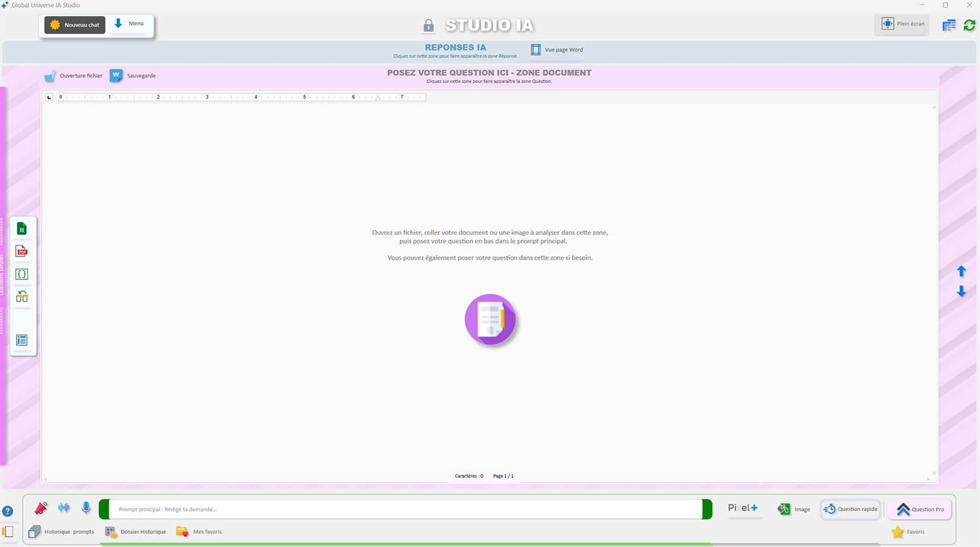Viewport: 980px width, 547px height.
Task: Click the PDF file icon
Action: click(x=22, y=251)
